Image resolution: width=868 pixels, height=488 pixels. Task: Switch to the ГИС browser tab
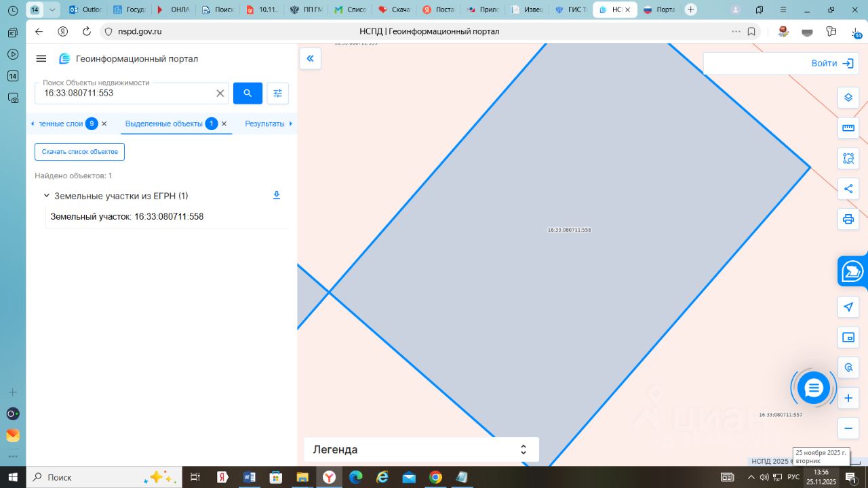pyautogui.click(x=571, y=9)
